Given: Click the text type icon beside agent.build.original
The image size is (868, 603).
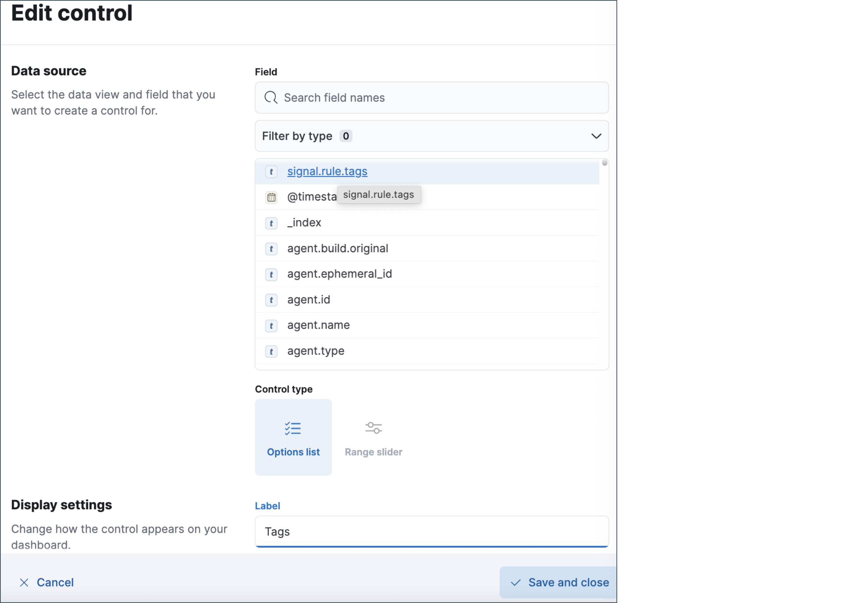Looking at the screenshot, I should click(x=271, y=249).
